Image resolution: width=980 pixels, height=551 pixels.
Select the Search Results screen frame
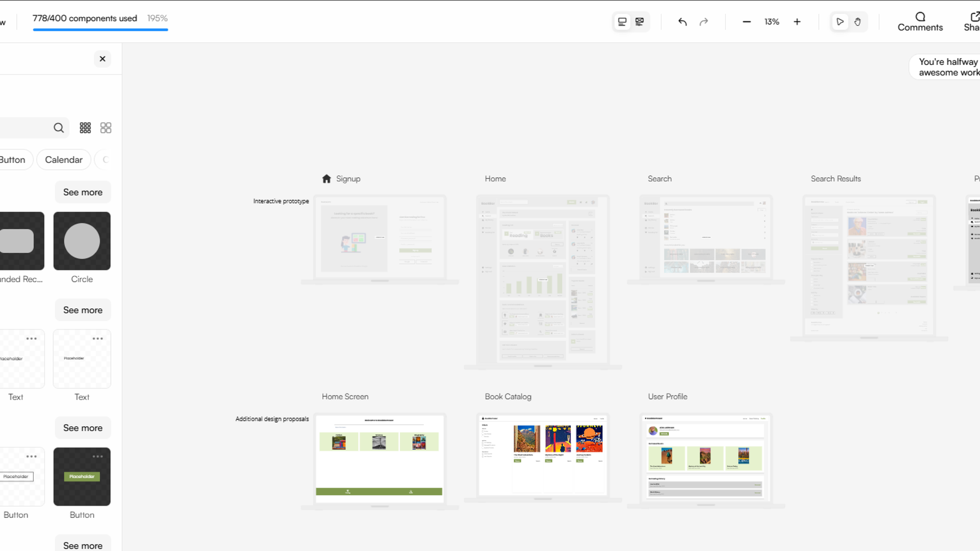[x=869, y=267]
